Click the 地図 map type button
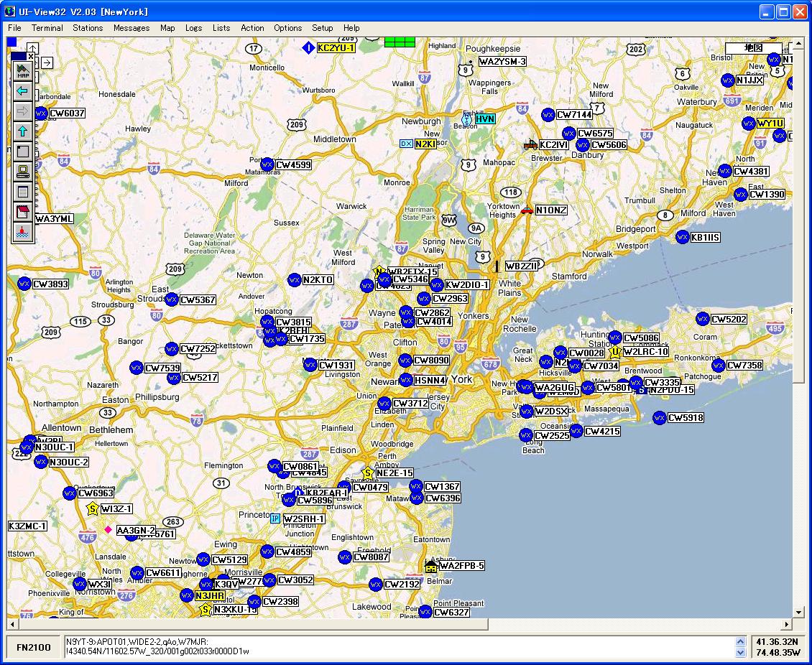This screenshot has height=665, width=812. pyautogui.click(x=754, y=47)
